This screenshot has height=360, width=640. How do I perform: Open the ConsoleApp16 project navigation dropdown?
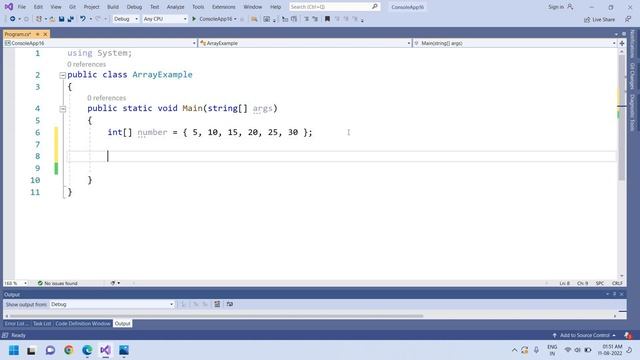point(100,43)
